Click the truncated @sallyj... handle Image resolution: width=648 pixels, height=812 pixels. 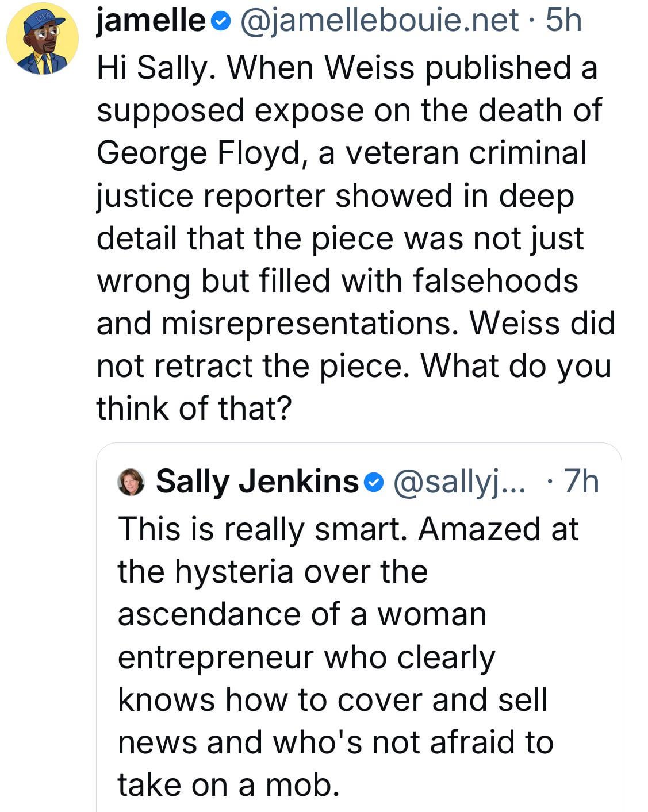pyautogui.click(x=458, y=482)
